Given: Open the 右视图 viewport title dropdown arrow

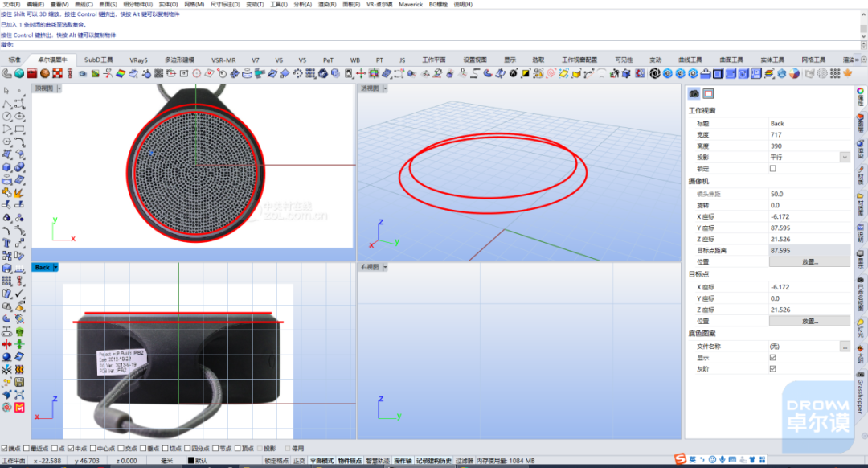Looking at the screenshot, I should tap(385, 267).
